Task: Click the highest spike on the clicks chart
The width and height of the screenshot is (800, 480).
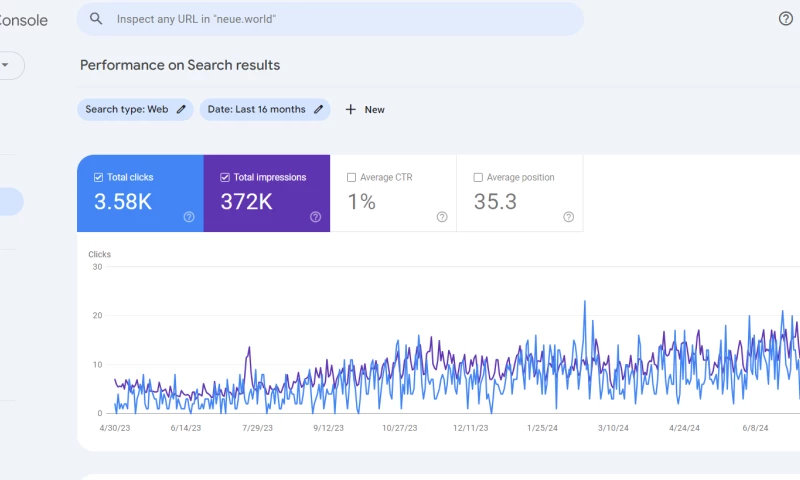Action: pyautogui.click(x=585, y=302)
